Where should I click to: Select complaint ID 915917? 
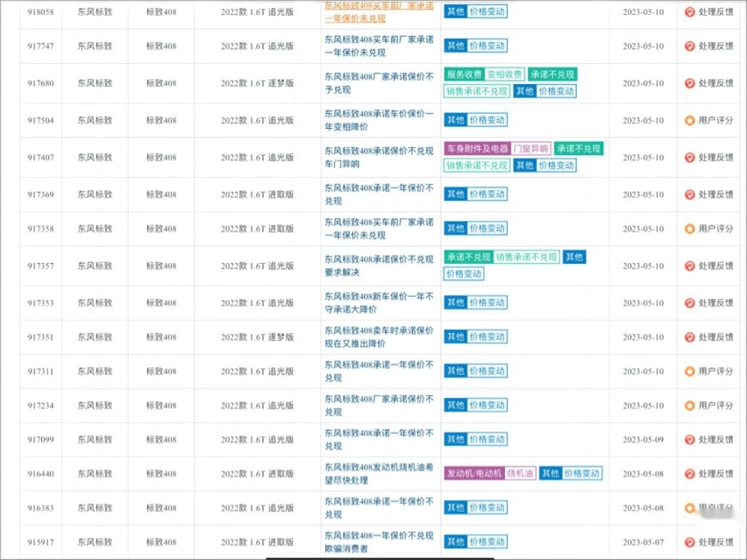40,542
